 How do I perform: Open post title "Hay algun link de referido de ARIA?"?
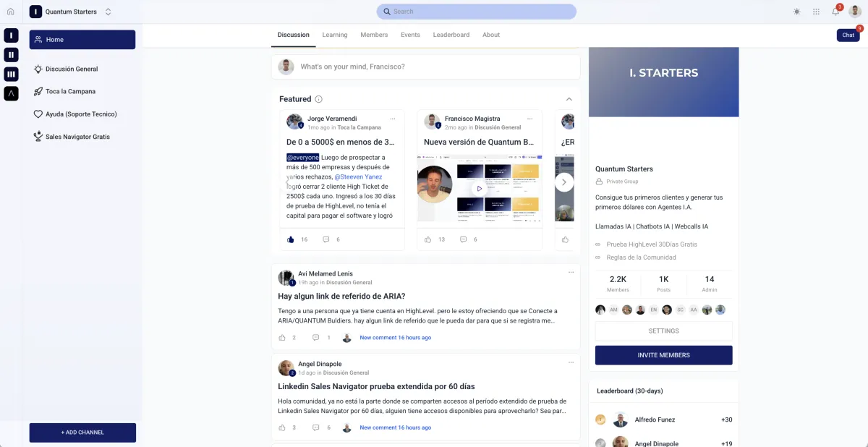(341, 297)
